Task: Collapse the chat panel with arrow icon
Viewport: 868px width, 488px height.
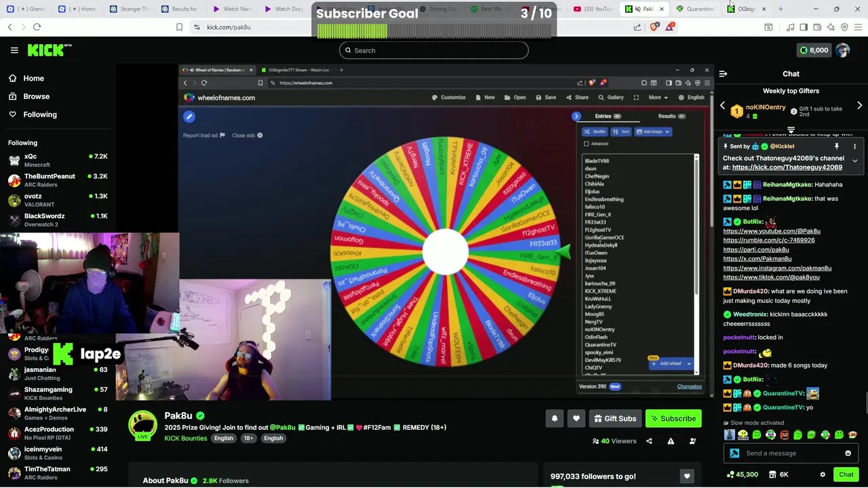Action: pos(723,74)
